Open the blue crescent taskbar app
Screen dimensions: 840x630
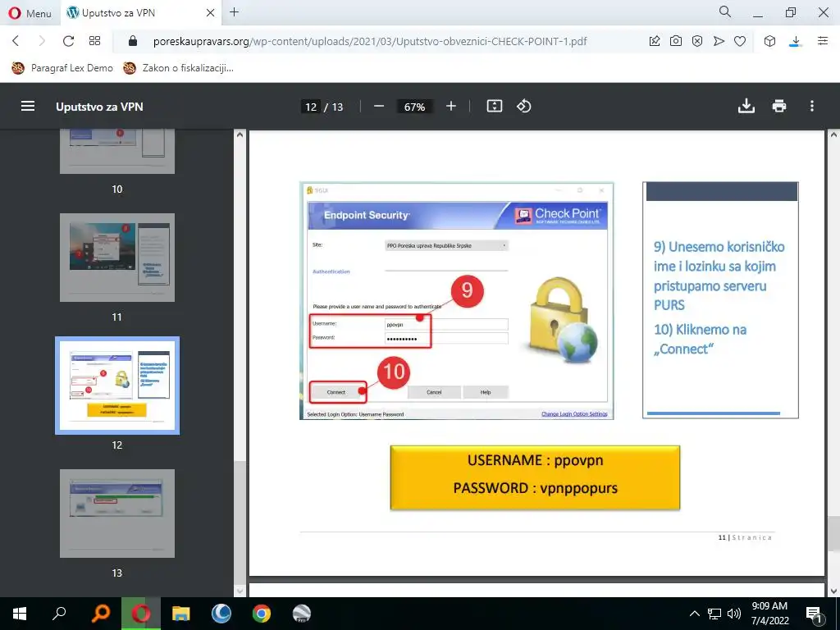[221, 614]
